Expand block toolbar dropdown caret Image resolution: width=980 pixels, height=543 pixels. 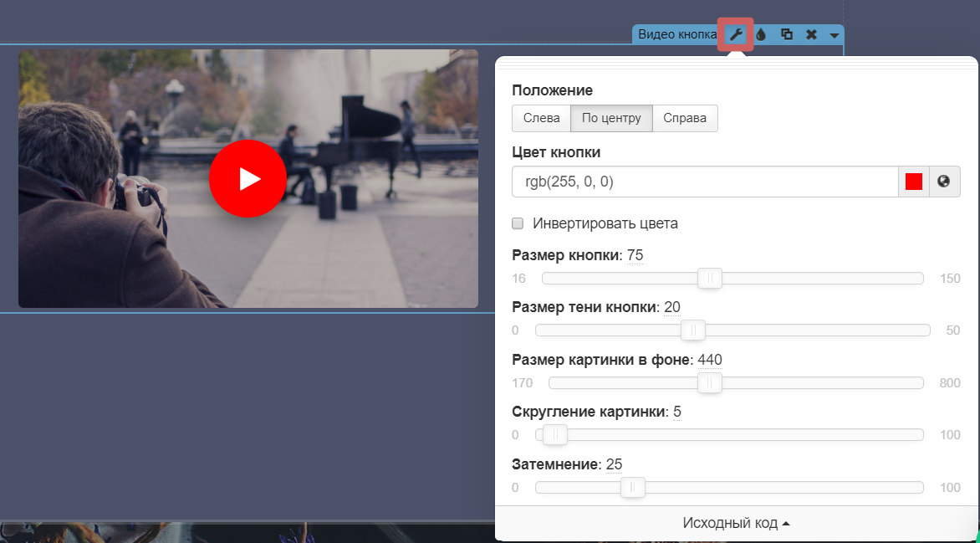click(x=835, y=35)
